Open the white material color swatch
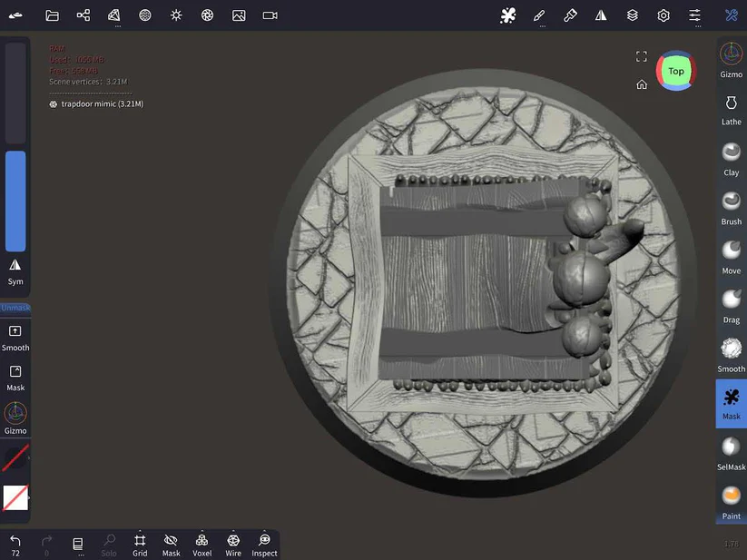 (x=15, y=497)
